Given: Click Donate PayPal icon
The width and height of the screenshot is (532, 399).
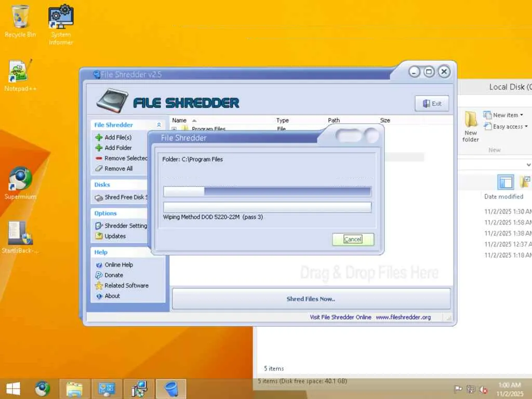Looking at the screenshot, I should click(x=99, y=275).
